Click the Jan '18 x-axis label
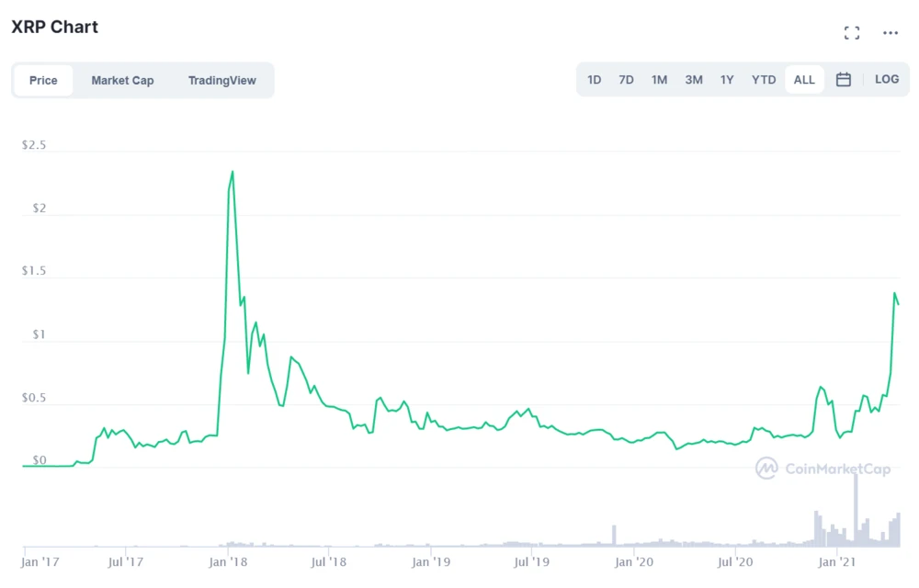 click(x=227, y=561)
